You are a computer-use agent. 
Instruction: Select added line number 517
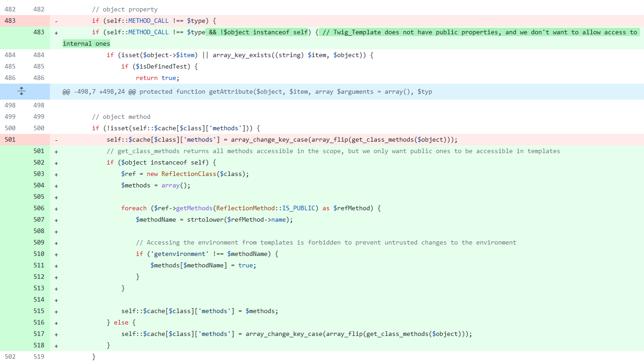[39, 334]
